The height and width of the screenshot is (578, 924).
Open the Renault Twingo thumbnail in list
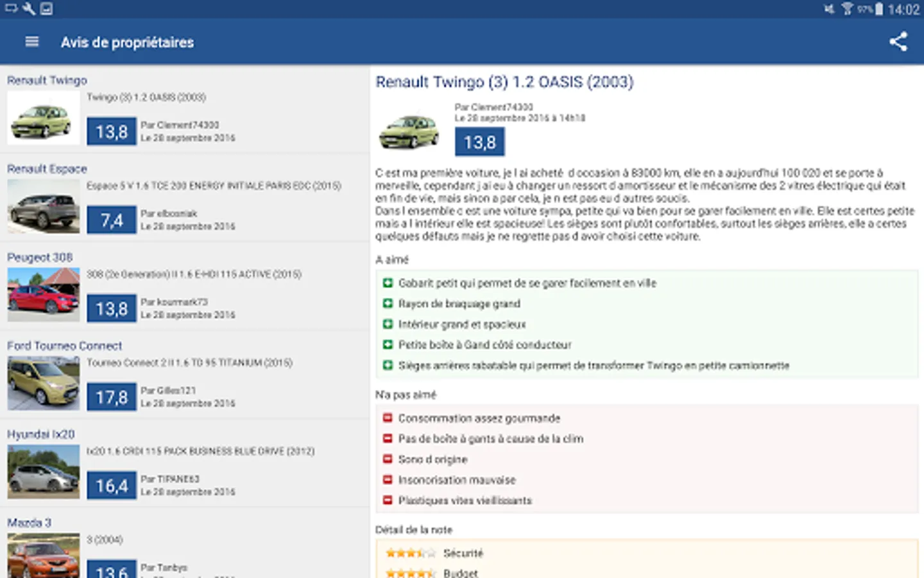point(44,118)
